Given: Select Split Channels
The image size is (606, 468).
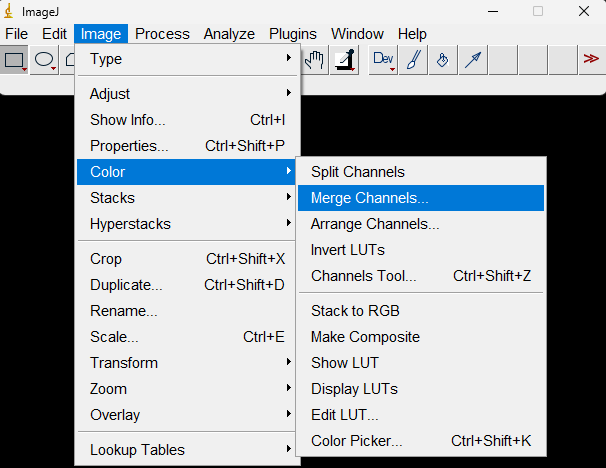Looking at the screenshot, I should pyautogui.click(x=421, y=172).
